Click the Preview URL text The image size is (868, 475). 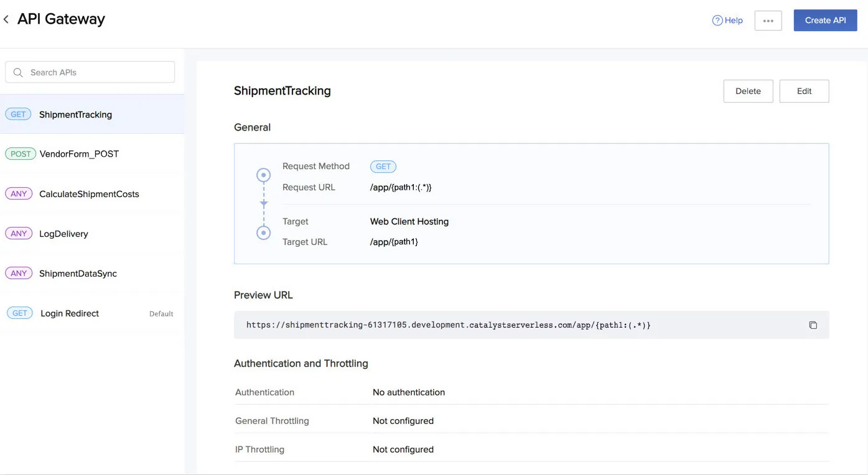click(x=449, y=325)
